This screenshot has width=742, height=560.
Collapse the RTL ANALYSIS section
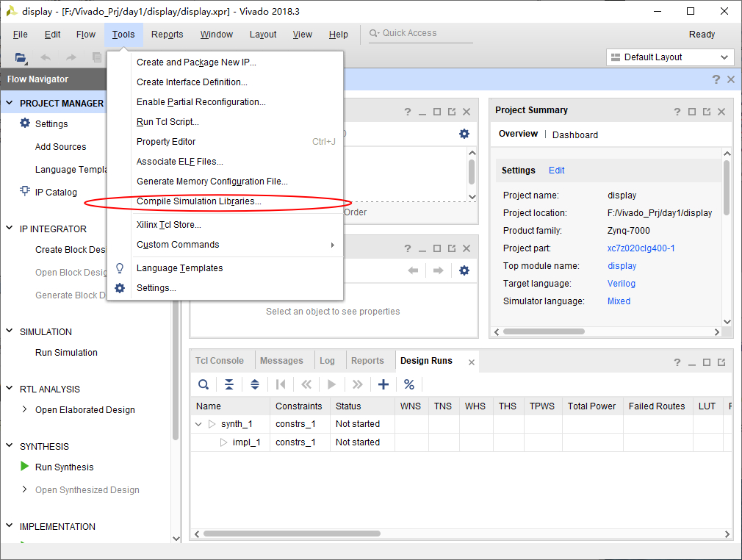(x=10, y=388)
